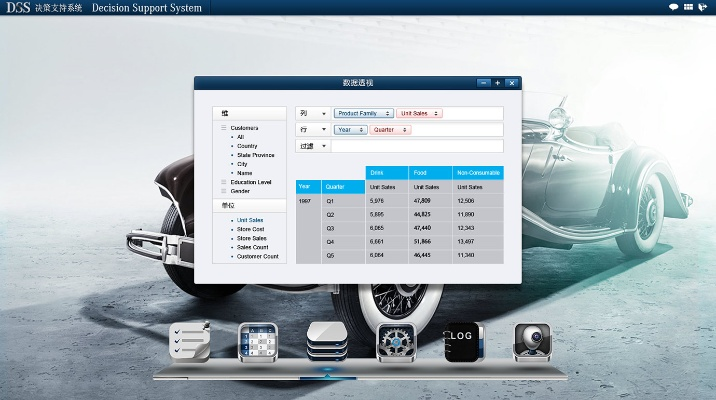Click the Food column header
The image size is (716, 400).
[x=430, y=172]
